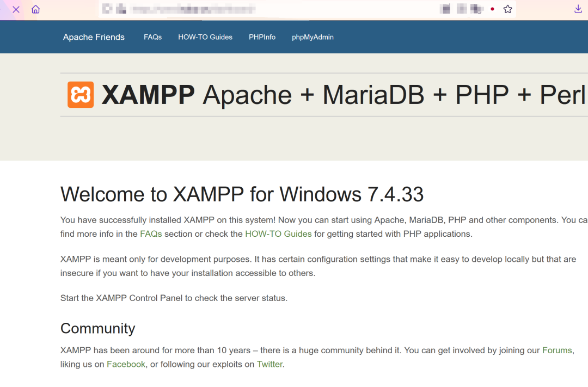
Task: Open the PHPInfo navigation item
Action: (262, 37)
